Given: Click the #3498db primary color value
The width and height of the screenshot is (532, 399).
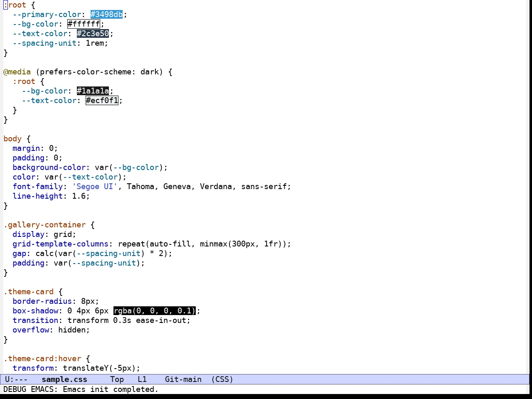Looking at the screenshot, I should (107, 15).
